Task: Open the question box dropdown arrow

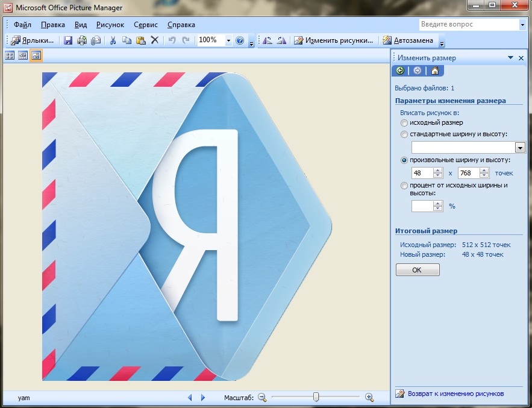Action: [522, 25]
